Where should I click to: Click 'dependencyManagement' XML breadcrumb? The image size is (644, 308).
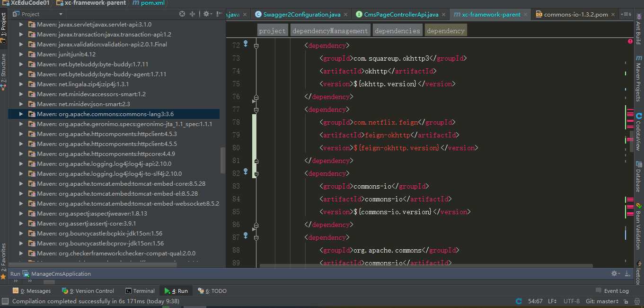click(330, 31)
